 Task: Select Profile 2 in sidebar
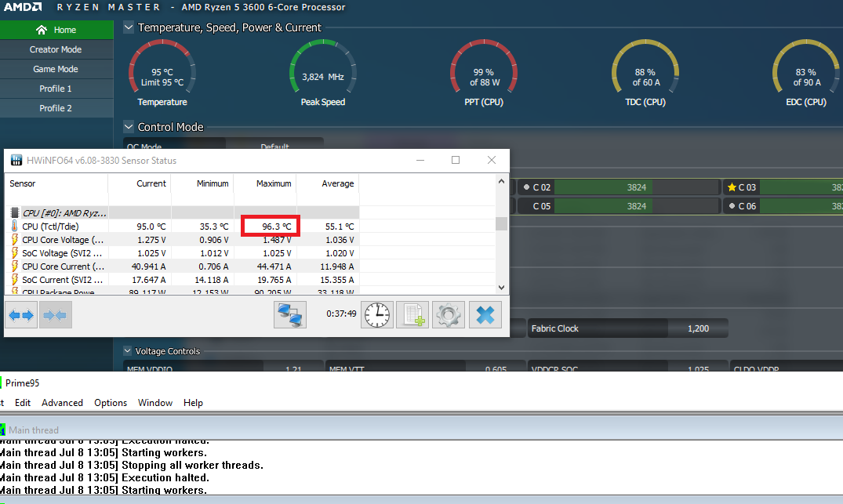click(x=56, y=108)
